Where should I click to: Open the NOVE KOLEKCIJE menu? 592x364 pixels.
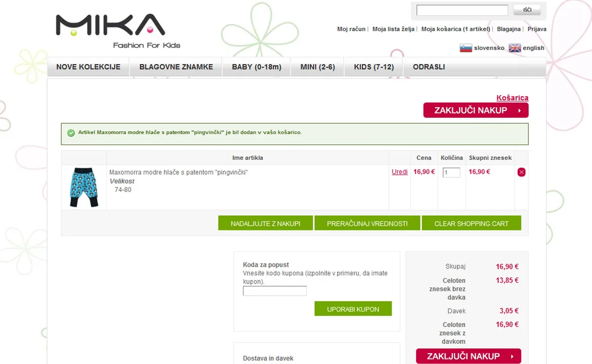(x=89, y=67)
